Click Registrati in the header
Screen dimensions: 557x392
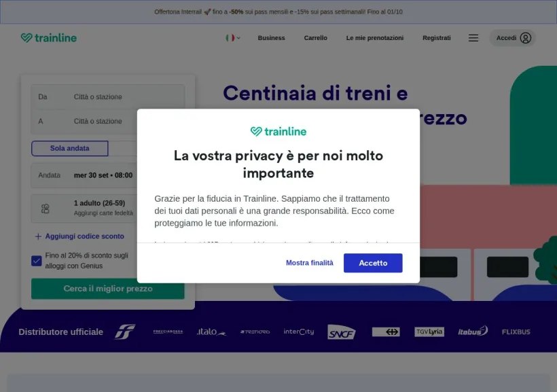coord(437,37)
